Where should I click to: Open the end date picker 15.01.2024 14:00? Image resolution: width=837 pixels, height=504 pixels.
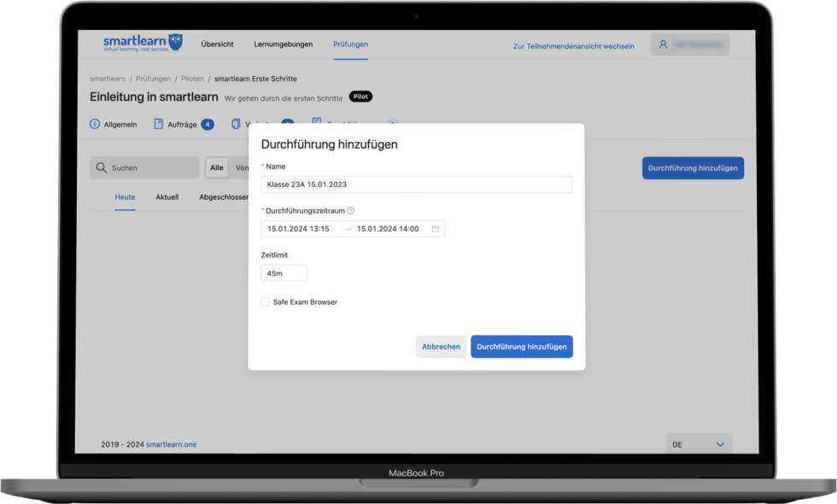pos(389,228)
